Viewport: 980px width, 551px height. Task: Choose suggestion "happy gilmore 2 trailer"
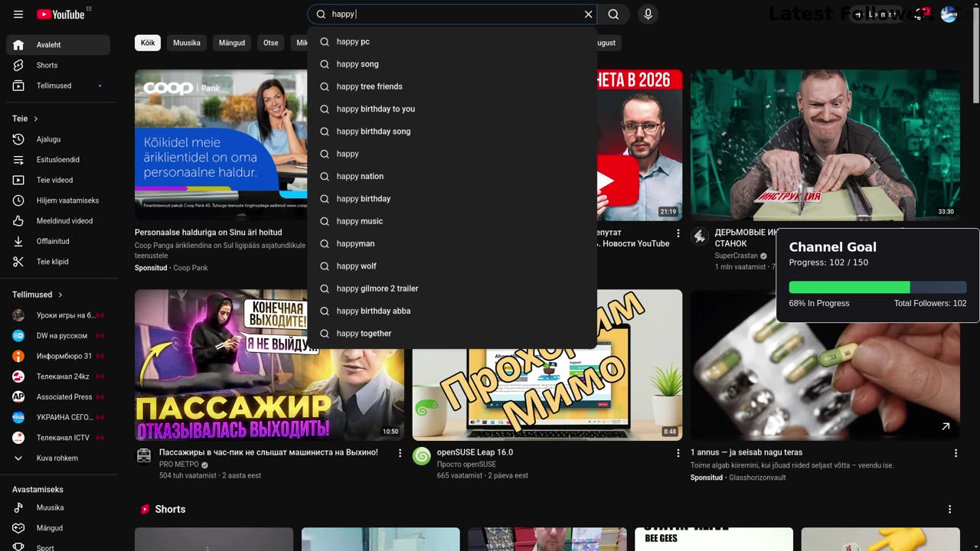pyautogui.click(x=452, y=289)
